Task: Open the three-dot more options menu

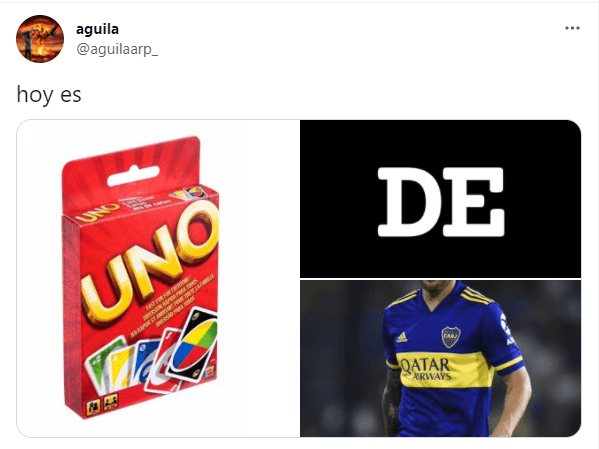Action: point(572,28)
